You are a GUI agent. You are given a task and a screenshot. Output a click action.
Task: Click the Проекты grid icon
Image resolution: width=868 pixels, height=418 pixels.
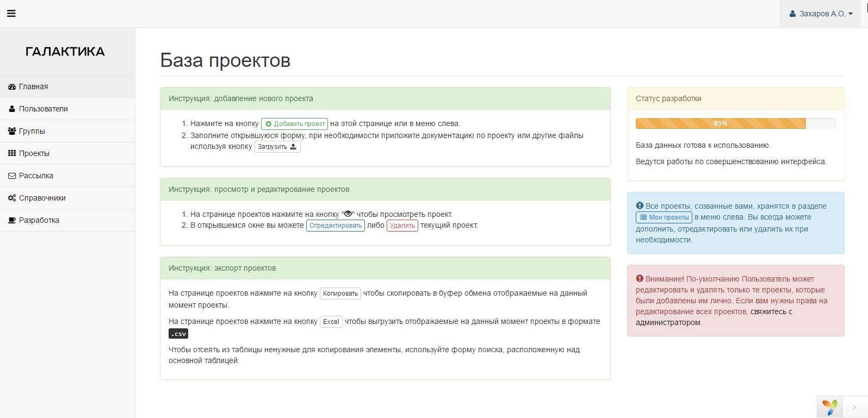click(x=12, y=153)
